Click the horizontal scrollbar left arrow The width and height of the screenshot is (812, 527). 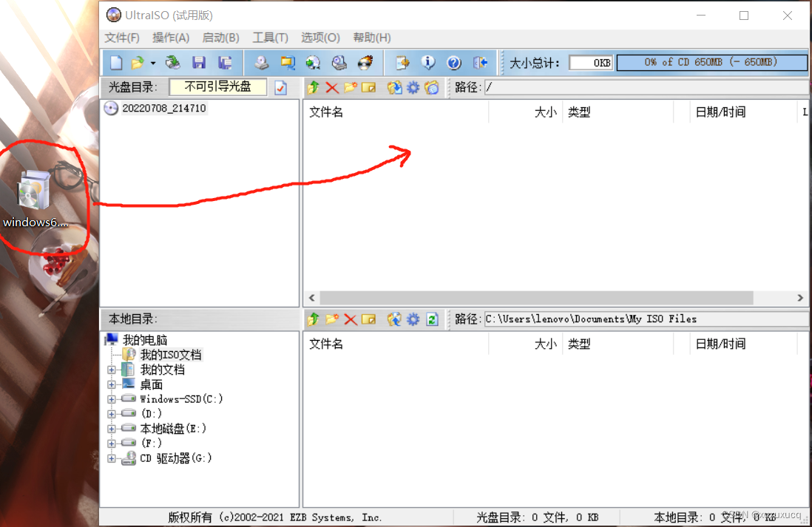[x=312, y=298]
